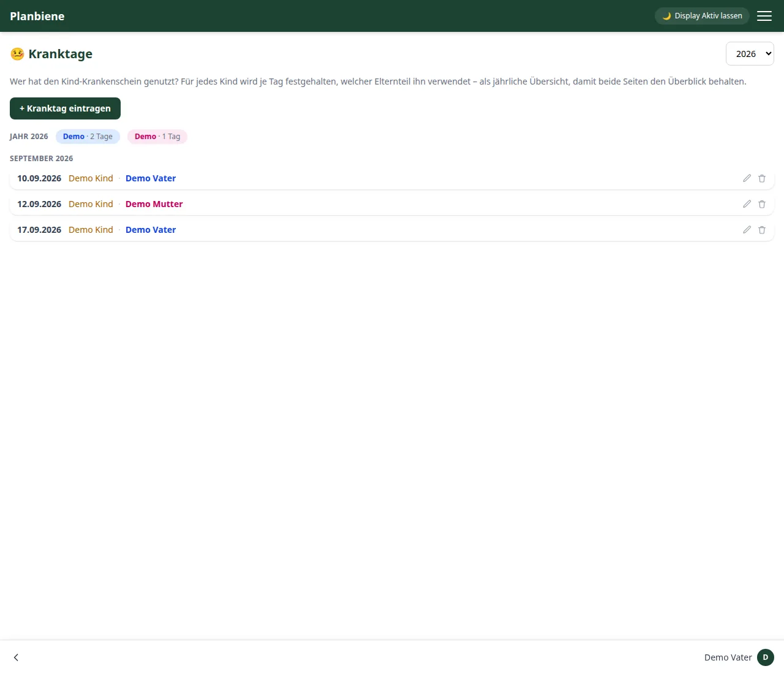
Task: Edit the 12.09.2026 Demo Mutter entry
Action: 747,204
